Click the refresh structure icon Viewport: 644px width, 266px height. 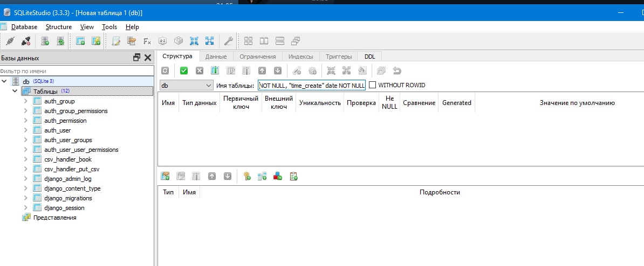[165, 71]
